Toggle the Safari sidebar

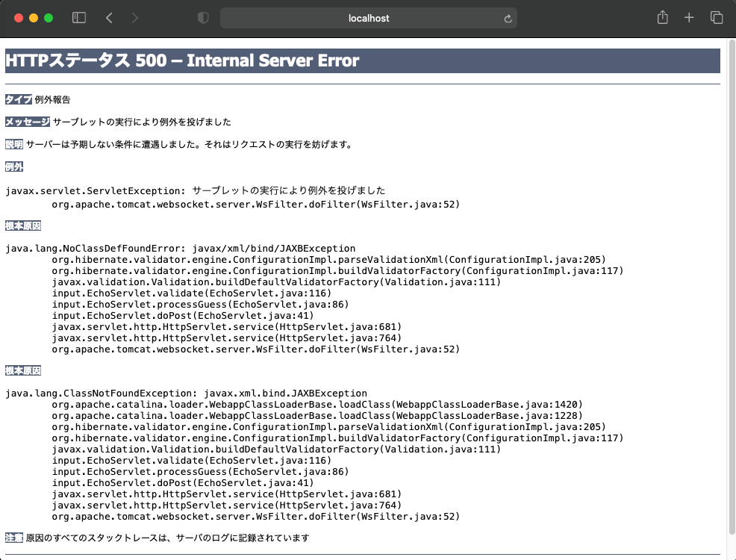pos(78,16)
